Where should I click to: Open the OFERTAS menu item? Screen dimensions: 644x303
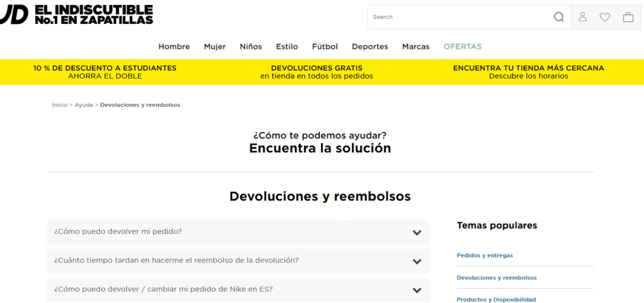(462, 47)
